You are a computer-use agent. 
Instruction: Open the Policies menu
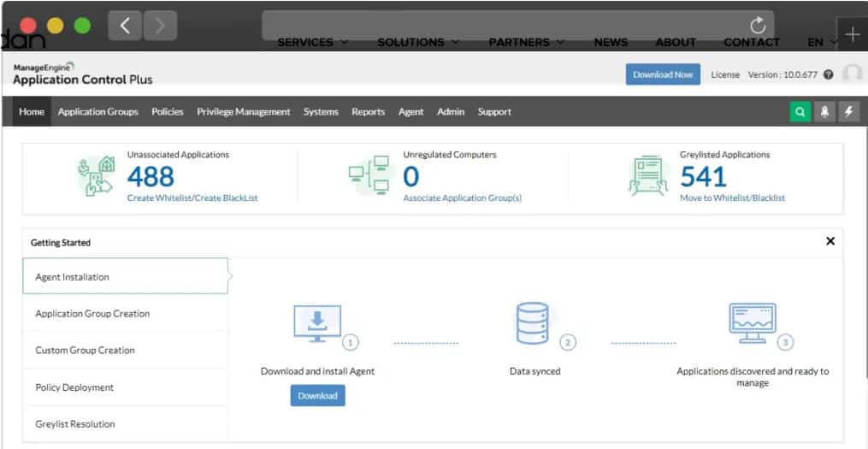[167, 112]
